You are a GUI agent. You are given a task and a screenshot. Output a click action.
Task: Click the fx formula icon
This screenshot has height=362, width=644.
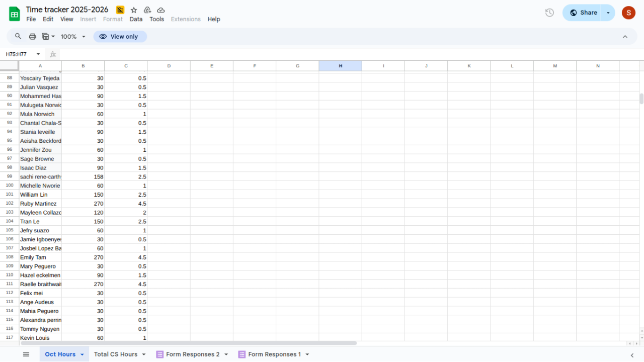(x=53, y=54)
